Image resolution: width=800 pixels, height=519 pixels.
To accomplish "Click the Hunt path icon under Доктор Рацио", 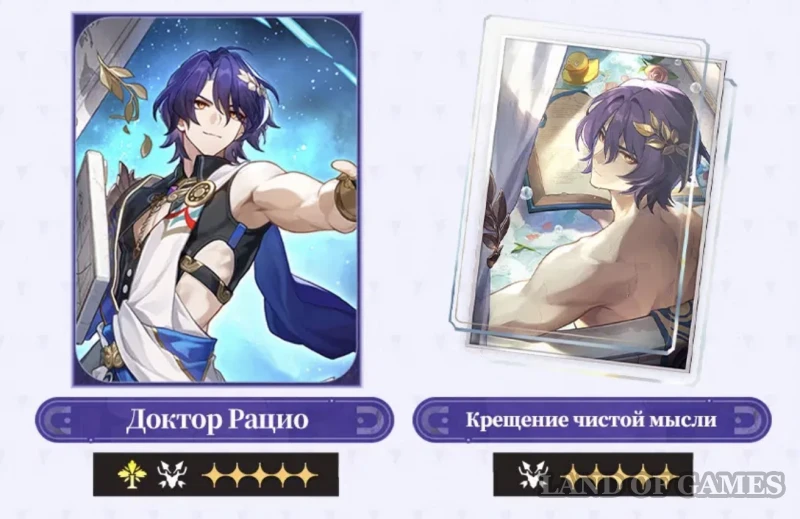I will coord(172,475).
